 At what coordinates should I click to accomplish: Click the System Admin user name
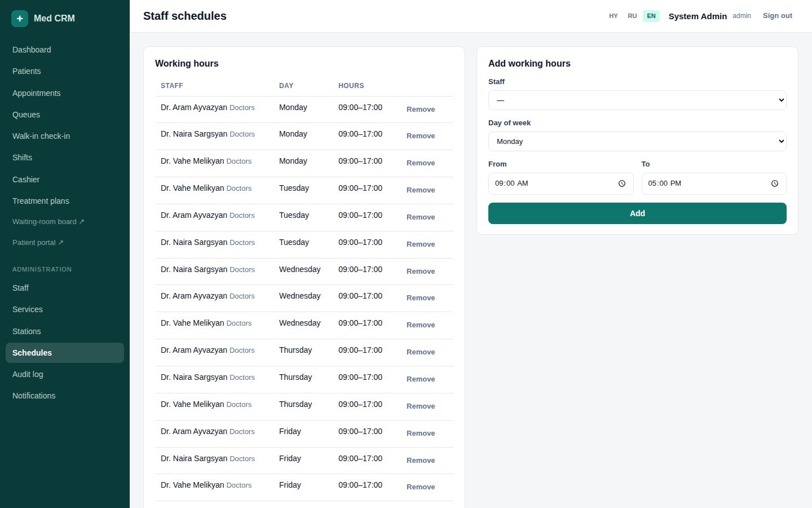click(698, 16)
